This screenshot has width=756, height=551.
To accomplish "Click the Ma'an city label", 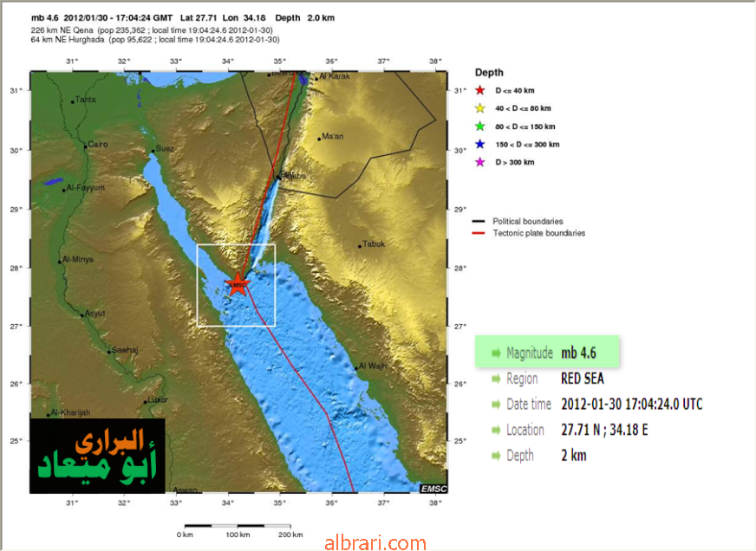I will click(333, 136).
